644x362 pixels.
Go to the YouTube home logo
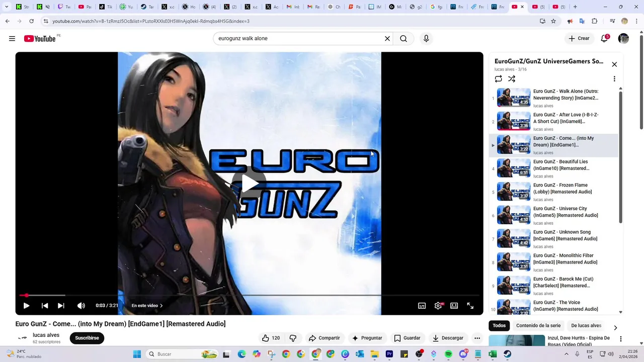40,39
